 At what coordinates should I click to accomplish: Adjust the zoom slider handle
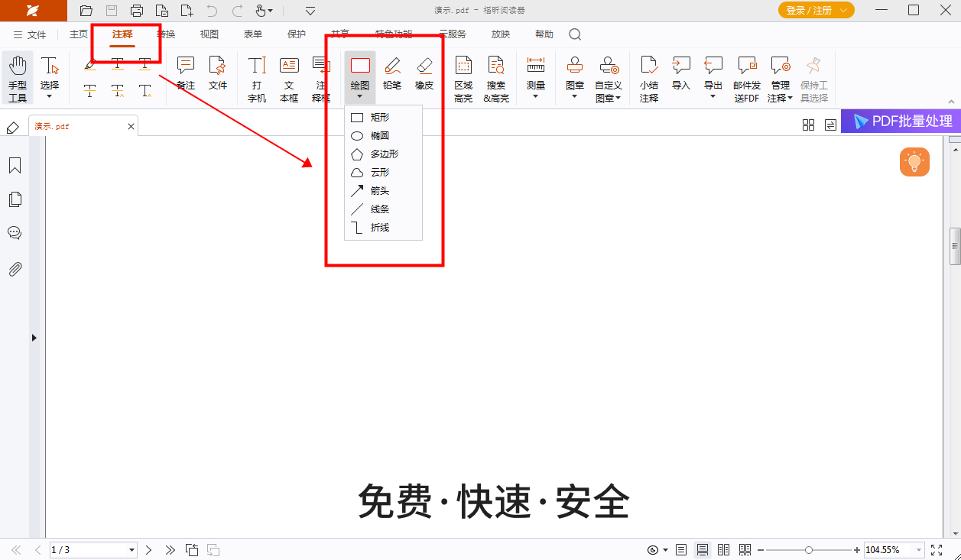click(808, 550)
